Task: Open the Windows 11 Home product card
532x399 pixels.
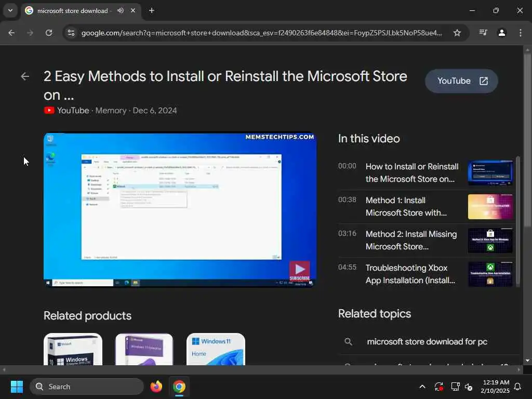Action: point(216,349)
